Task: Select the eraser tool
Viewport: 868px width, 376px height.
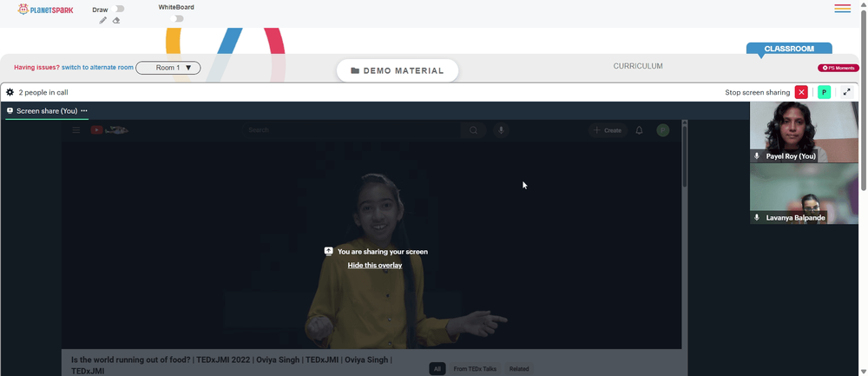Action: (116, 21)
